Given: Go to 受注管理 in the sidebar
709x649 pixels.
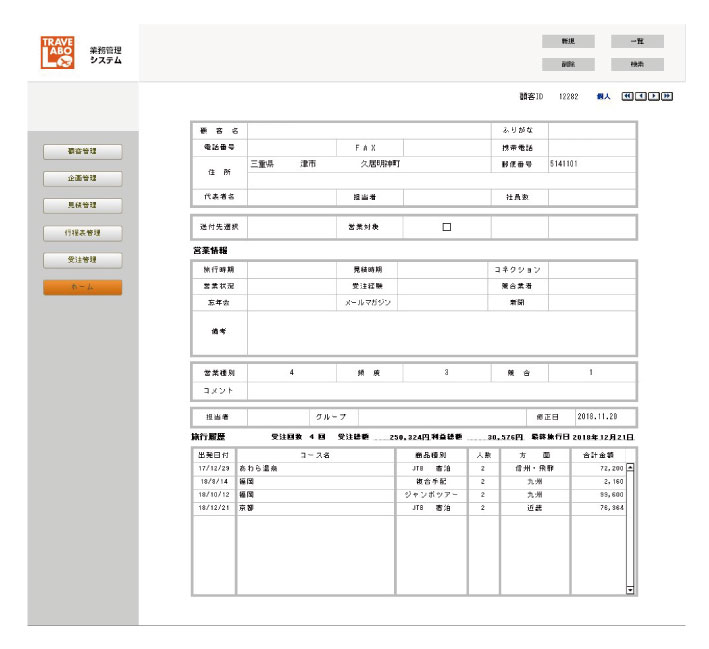Looking at the screenshot, I should point(82,260).
